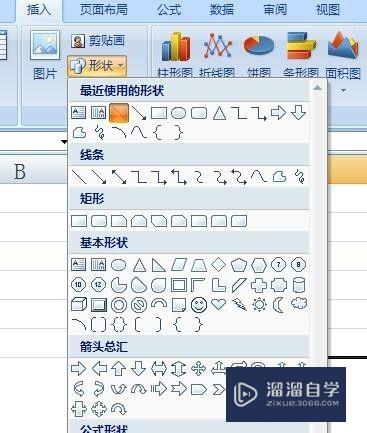The height and width of the screenshot is (433, 367).
Task: Select the No Symbol shape
Action: [139, 305]
